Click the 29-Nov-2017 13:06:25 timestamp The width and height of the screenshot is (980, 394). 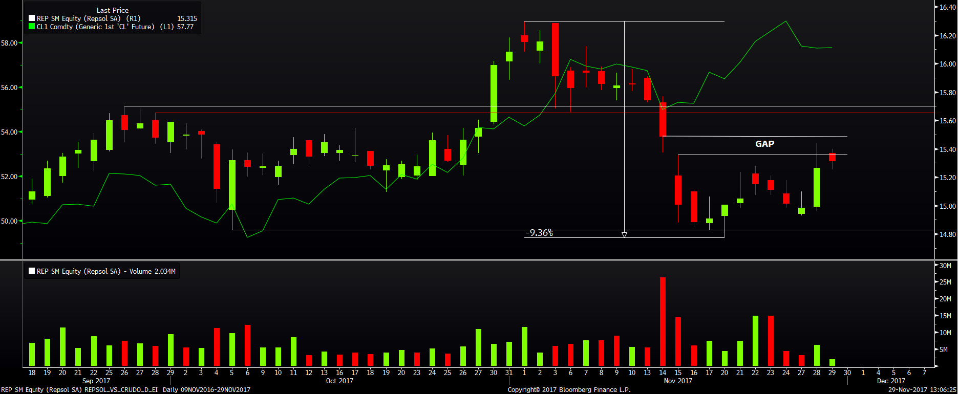click(x=922, y=390)
